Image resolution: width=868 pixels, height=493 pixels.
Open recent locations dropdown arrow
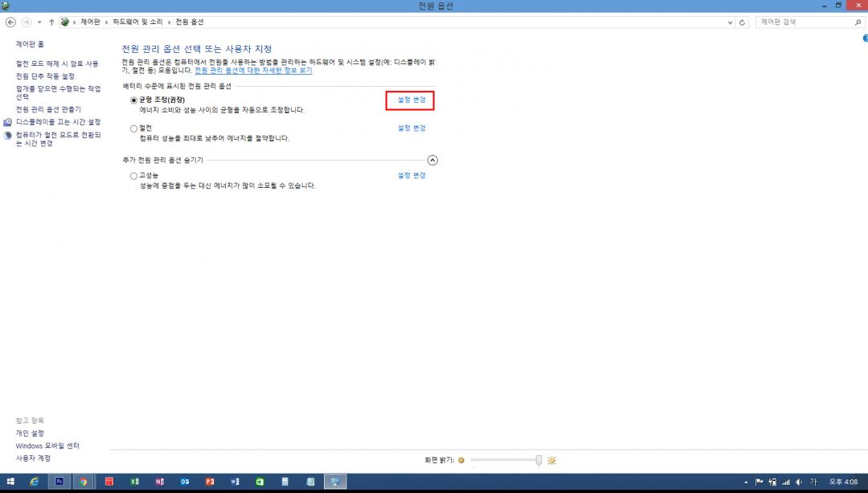point(39,22)
